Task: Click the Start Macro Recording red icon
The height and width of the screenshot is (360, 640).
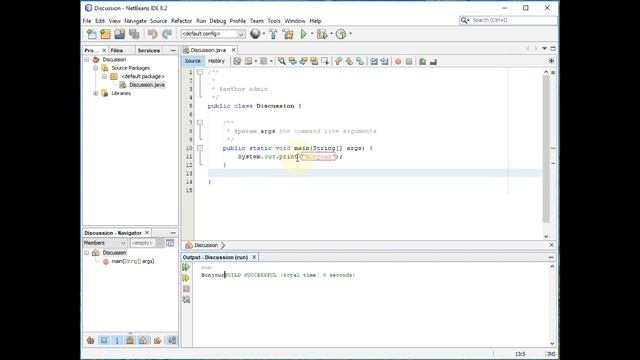Action: [398, 61]
